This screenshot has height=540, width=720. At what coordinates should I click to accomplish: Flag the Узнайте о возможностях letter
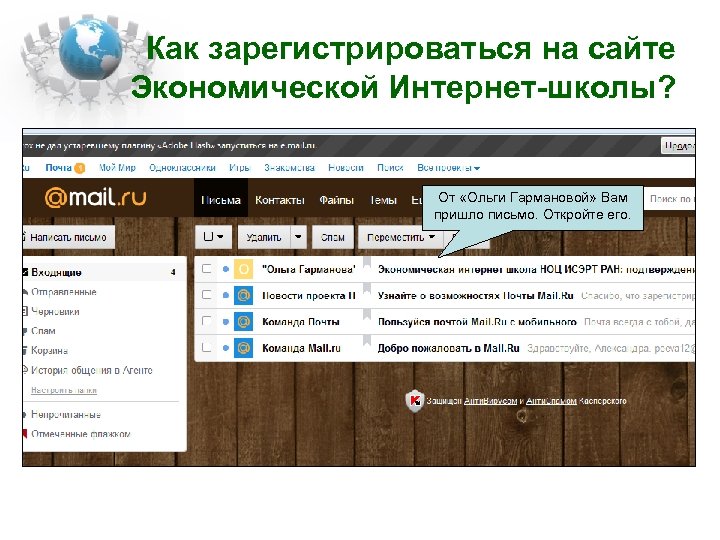367,288
